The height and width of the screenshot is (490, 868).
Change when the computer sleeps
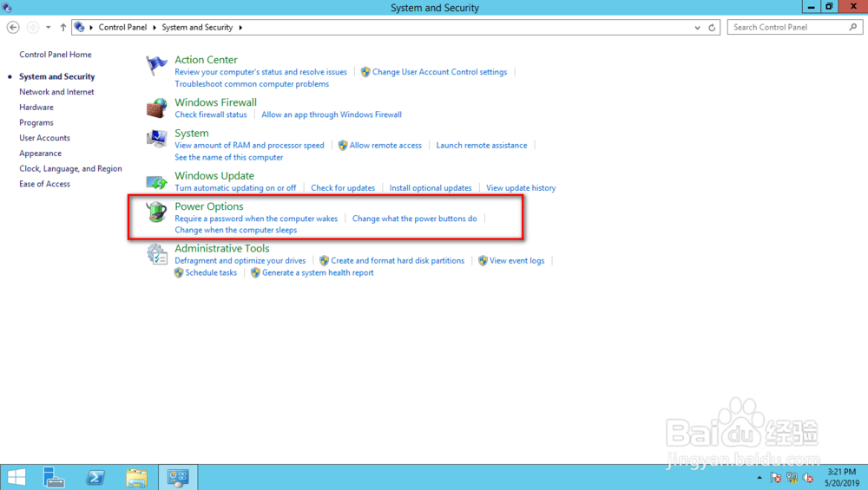[236, 230]
